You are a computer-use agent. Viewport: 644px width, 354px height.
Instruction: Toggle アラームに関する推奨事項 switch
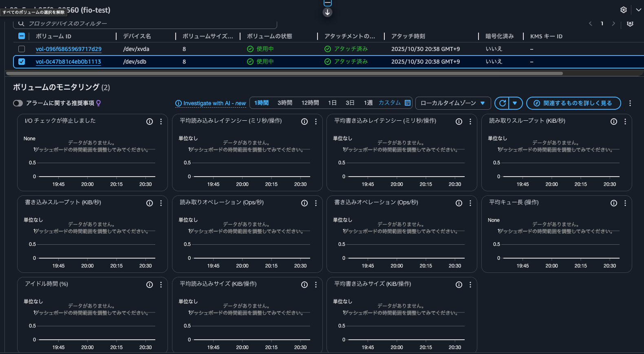[x=18, y=103]
